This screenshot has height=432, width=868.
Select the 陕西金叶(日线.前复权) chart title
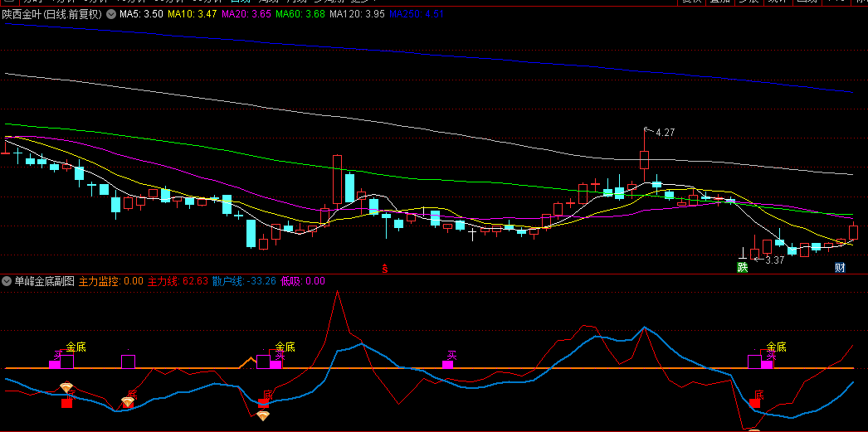tap(52, 14)
